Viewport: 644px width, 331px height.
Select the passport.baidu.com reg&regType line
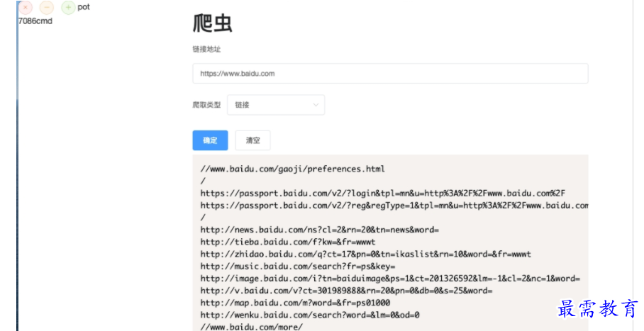[394, 206]
